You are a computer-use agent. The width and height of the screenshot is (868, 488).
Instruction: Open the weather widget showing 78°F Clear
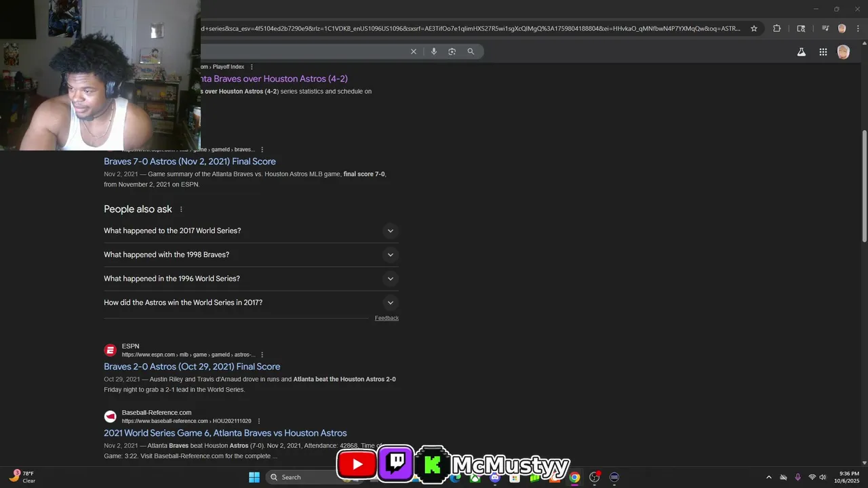[x=22, y=477]
